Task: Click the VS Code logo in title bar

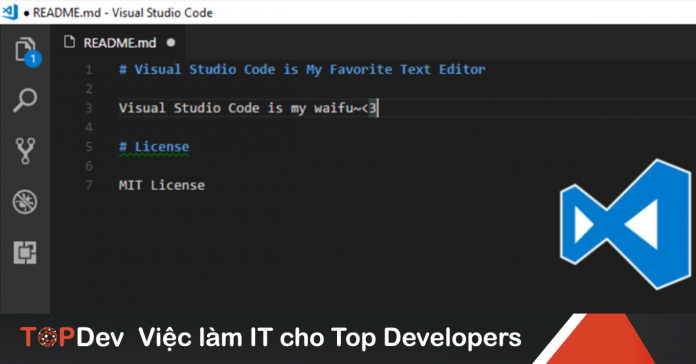Action: (10, 12)
